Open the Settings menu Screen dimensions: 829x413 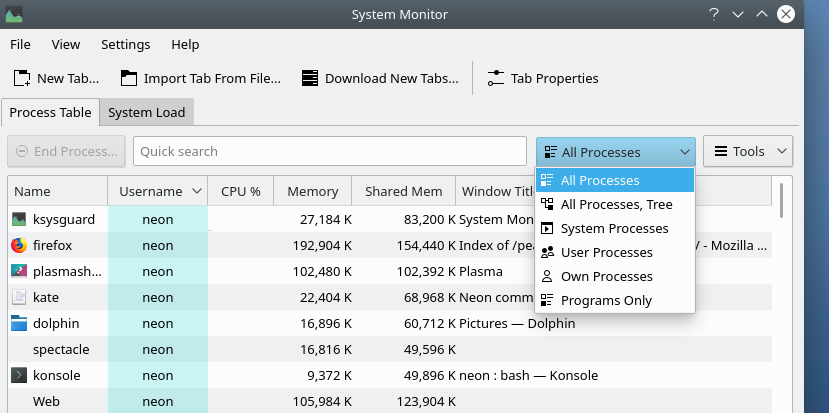pos(125,45)
